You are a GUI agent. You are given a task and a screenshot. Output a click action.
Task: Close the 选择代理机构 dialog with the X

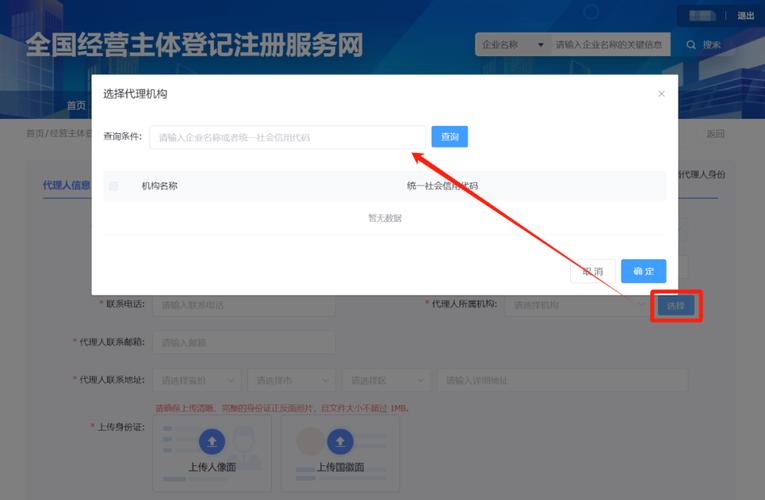click(x=661, y=94)
